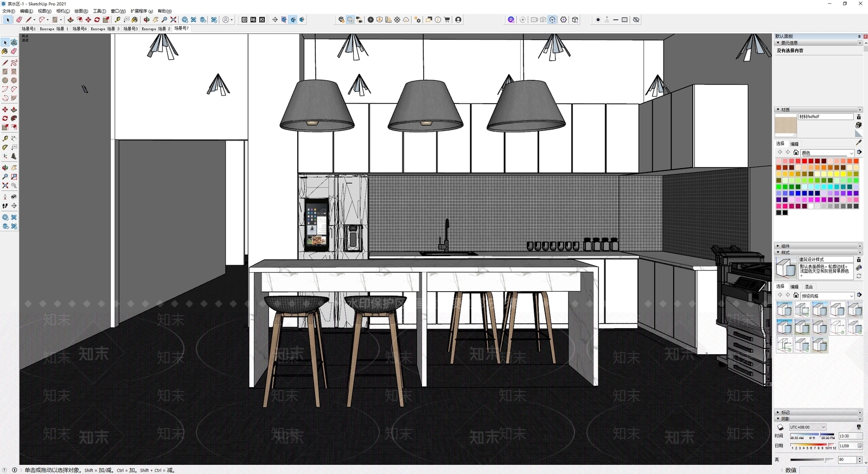This screenshot has height=474, width=868.
Task: Click the create material icon in Materials panel
Action: (x=859, y=125)
